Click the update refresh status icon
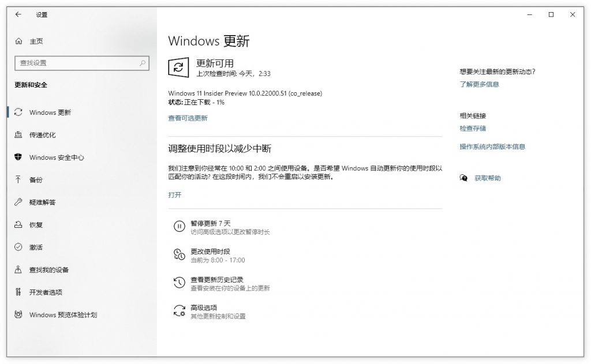The image size is (591, 364). pos(178,67)
